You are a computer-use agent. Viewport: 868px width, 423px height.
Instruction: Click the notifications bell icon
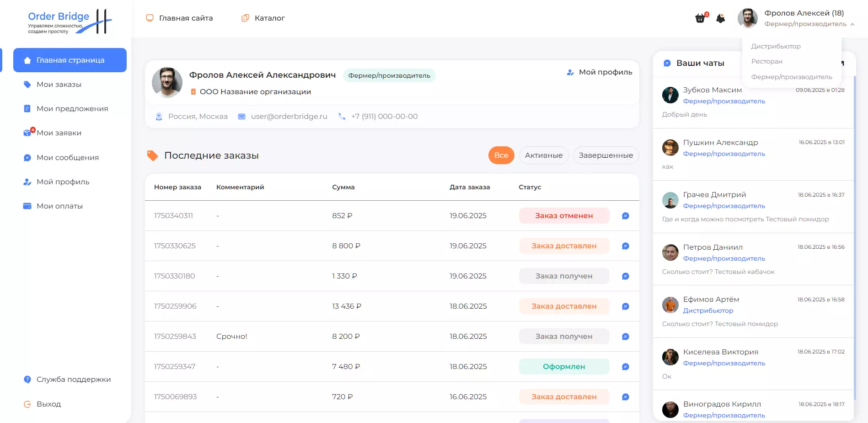click(x=721, y=18)
